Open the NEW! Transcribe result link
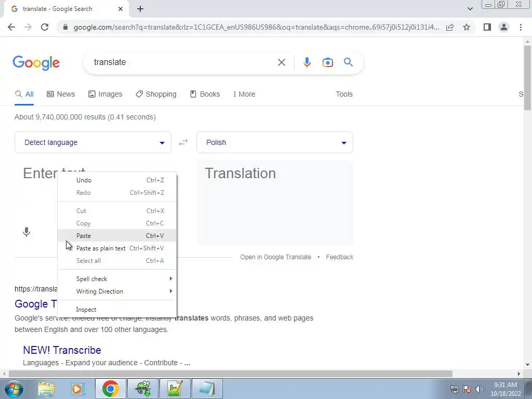 pos(62,350)
